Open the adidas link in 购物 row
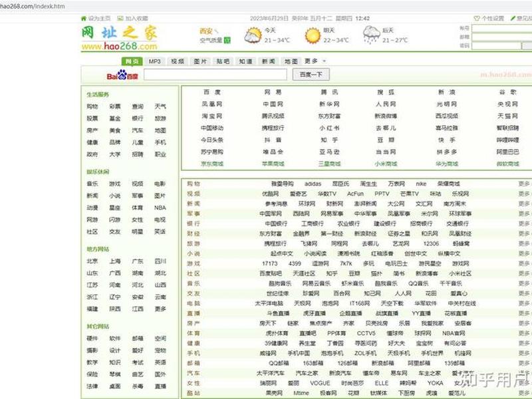Image resolution: width=532 pixels, height=399 pixels. 313,184
